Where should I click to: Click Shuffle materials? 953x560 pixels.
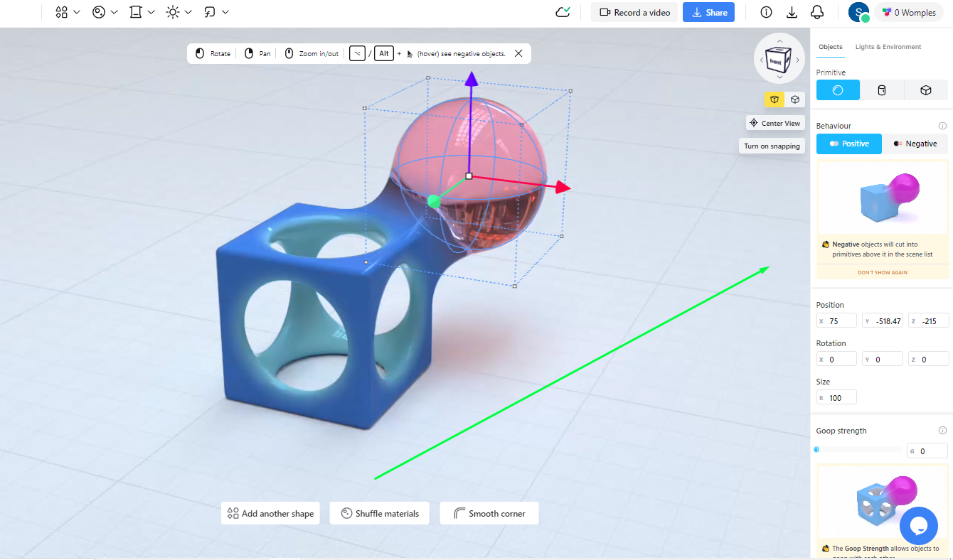pos(380,513)
